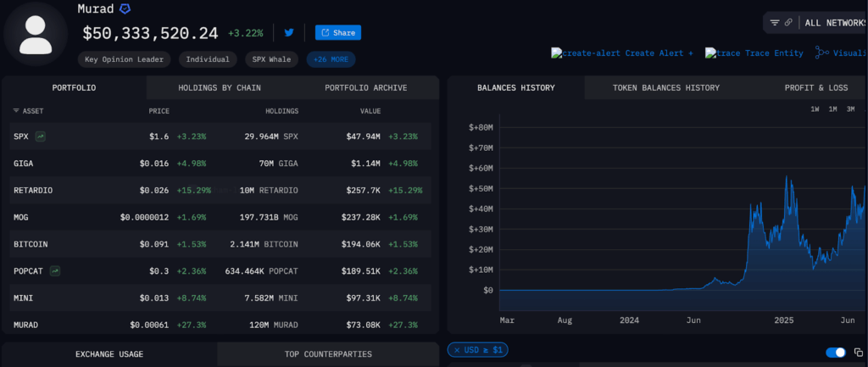
Task: Click the Create Alert + link
Action: [622, 53]
